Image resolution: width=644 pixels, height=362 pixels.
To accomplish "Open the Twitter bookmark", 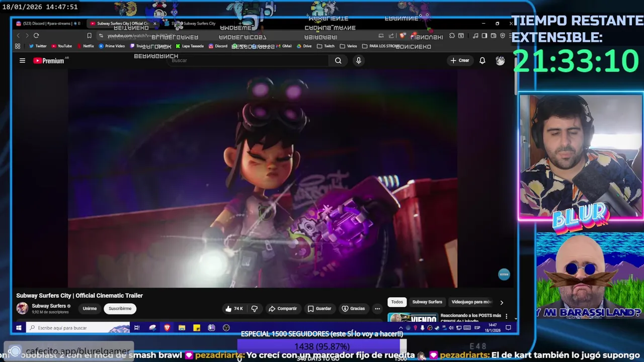I will click(38, 46).
